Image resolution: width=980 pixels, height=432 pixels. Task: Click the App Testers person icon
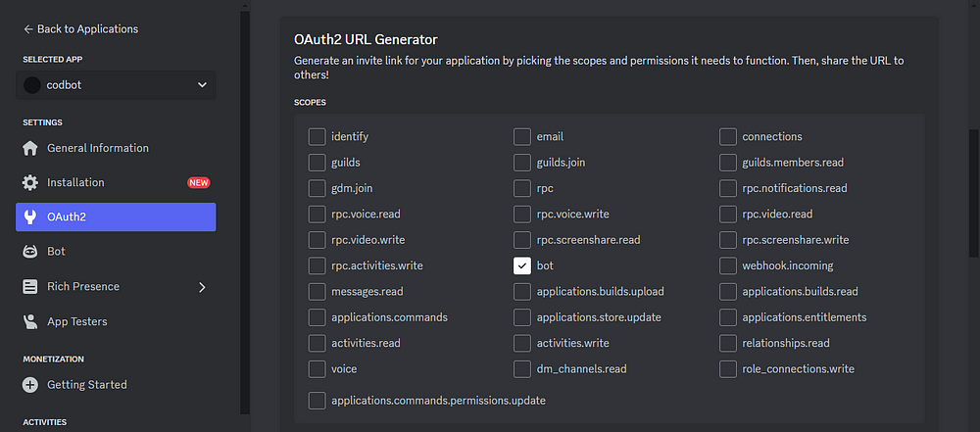[x=30, y=321]
